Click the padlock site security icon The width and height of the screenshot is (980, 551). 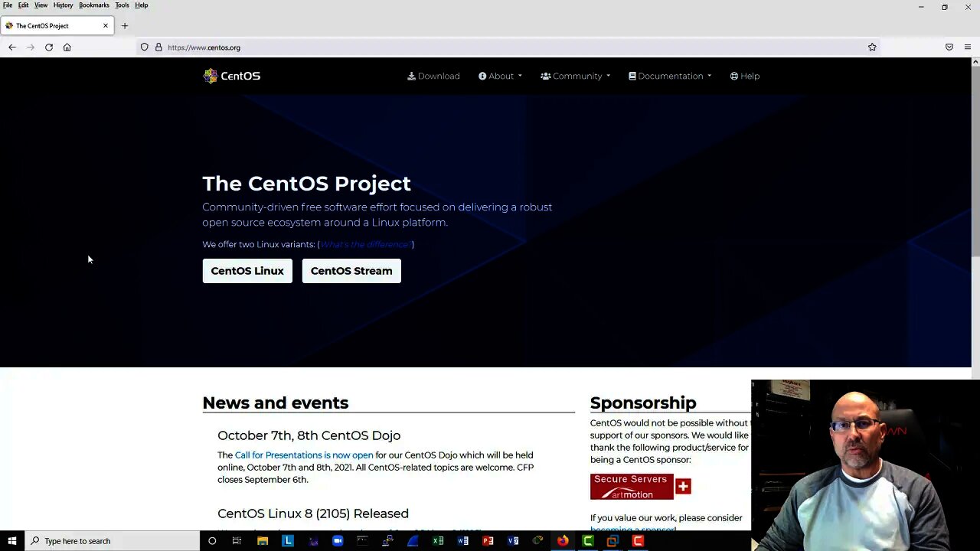point(158,47)
